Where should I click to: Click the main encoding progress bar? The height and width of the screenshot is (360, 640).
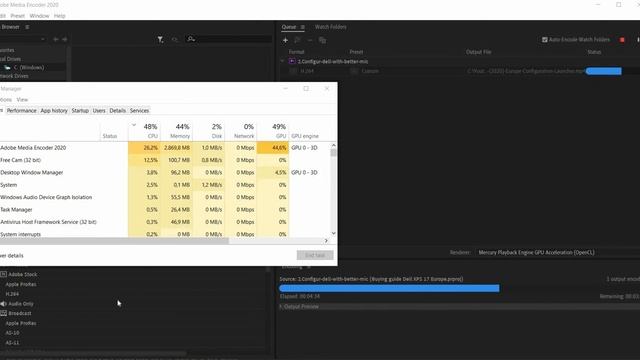389,288
